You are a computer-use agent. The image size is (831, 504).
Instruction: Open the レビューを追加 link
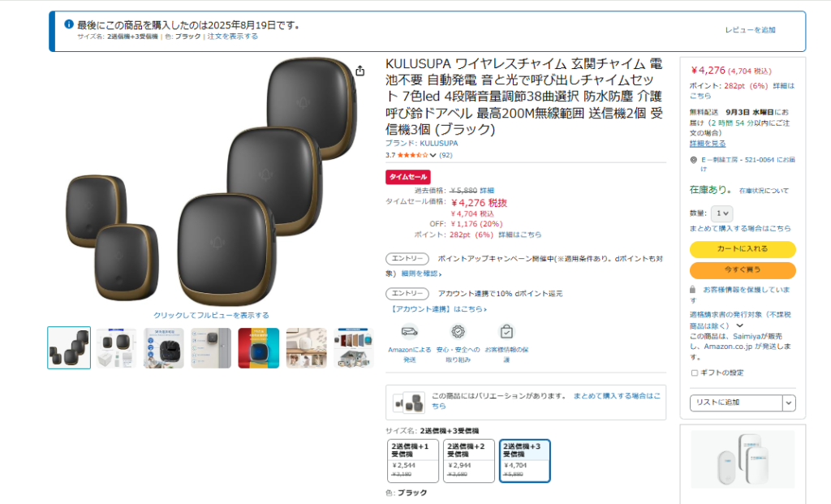750,30
